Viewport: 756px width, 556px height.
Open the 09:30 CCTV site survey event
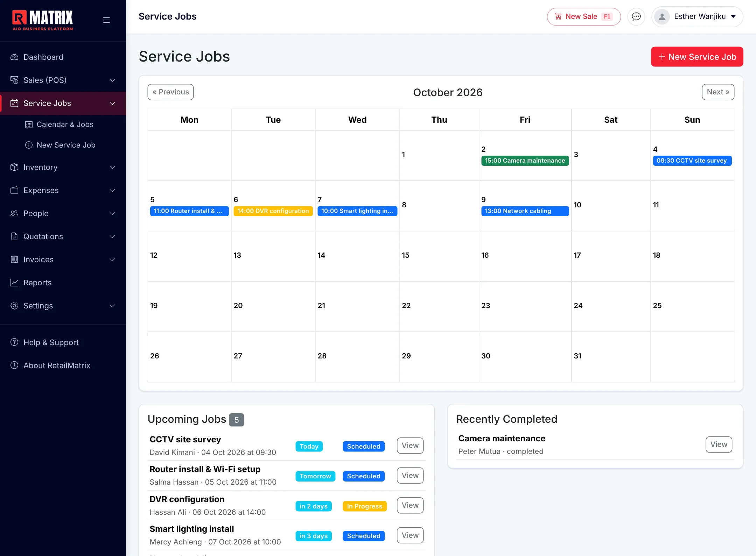point(692,161)
